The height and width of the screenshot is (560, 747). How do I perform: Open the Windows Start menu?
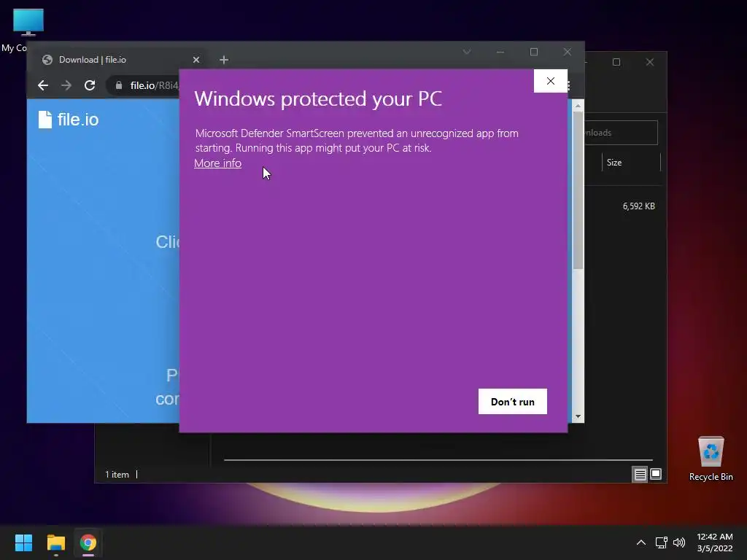(x=23, y=542)
